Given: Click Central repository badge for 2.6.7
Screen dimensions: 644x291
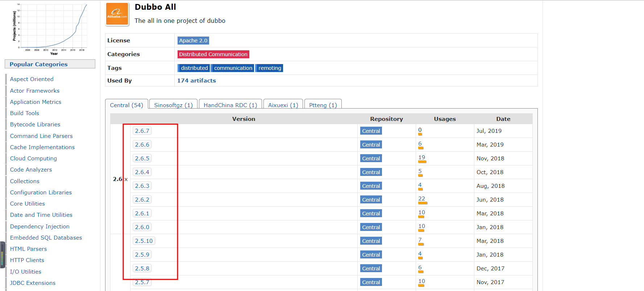Looking at the screenshot, I should (x=371, y=131).
